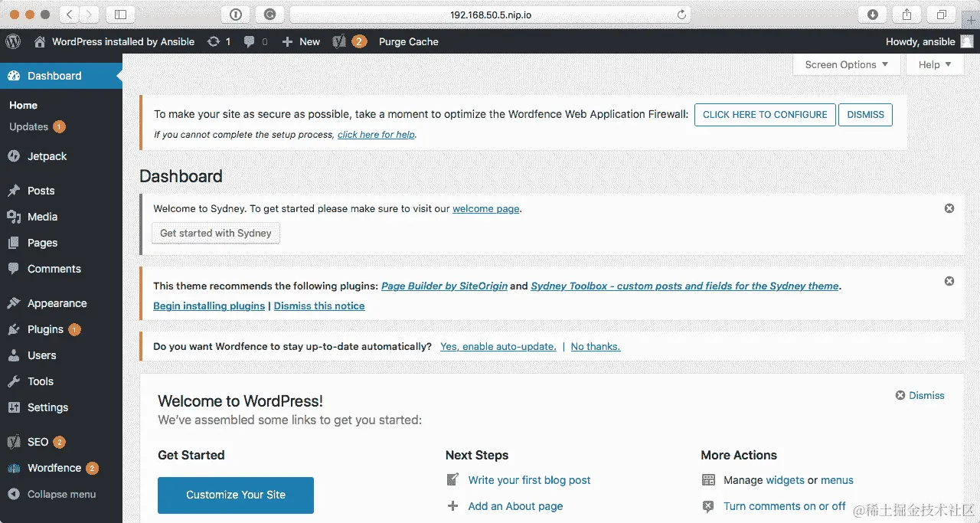Screen dimensions: 980x523
Task: Click the Jetpack icon in the sidebar
Action: point(13,156)
